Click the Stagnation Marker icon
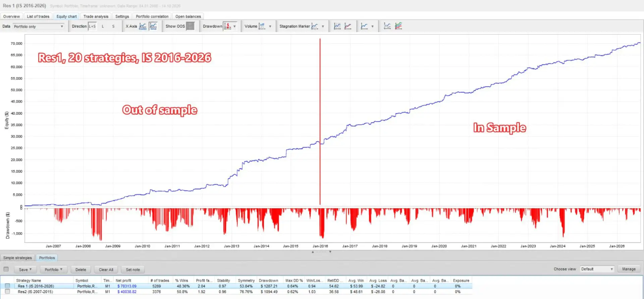 pos(315,26)
